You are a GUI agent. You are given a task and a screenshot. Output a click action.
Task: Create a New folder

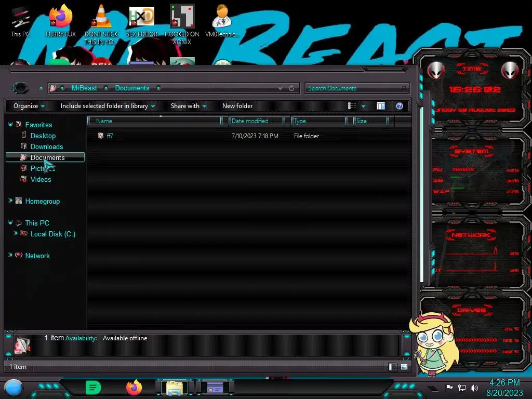pyautogui.click(x=237, y=106)
